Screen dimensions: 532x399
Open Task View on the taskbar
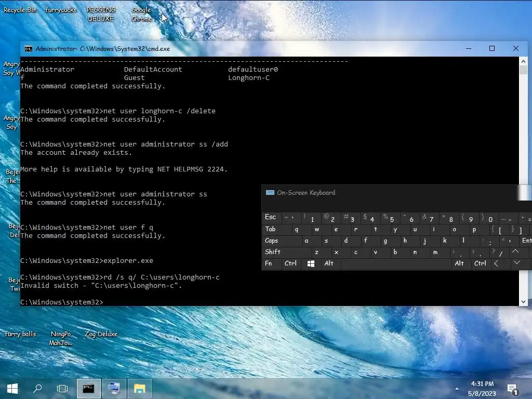[x=62, y=389]
